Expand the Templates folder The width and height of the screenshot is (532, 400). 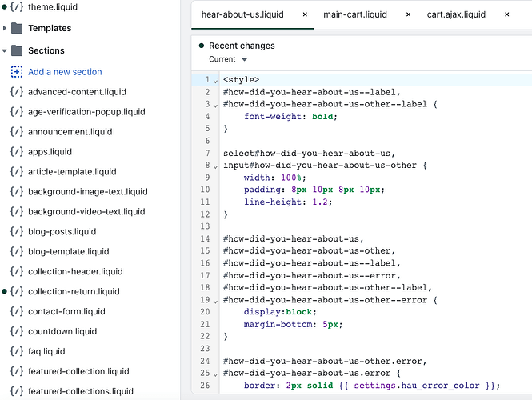tap(6, 28)
